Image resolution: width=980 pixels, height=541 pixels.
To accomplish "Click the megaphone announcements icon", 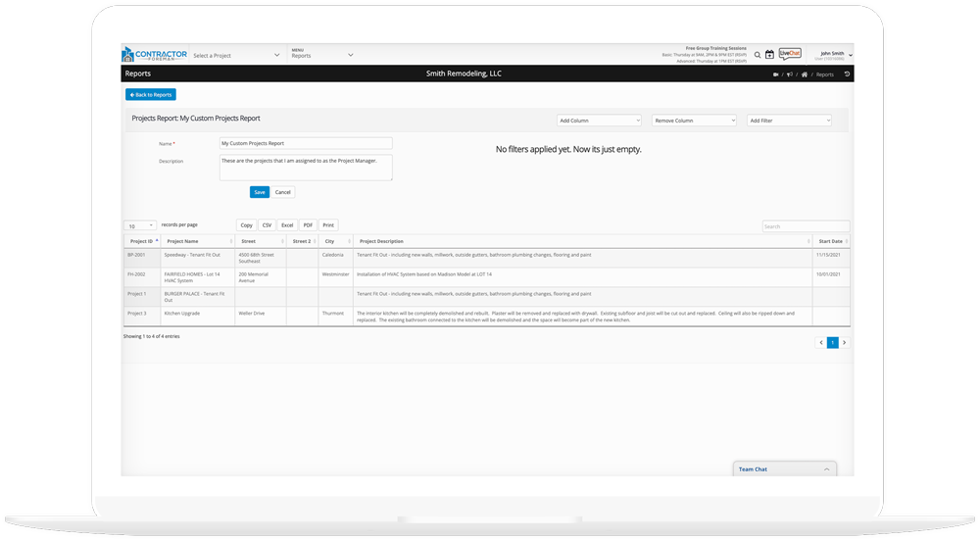I will [789, 74].
